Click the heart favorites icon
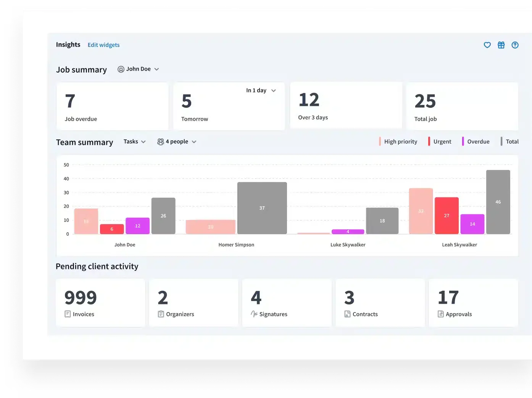Viewport: 532px width, 398px height. [487, 45]
